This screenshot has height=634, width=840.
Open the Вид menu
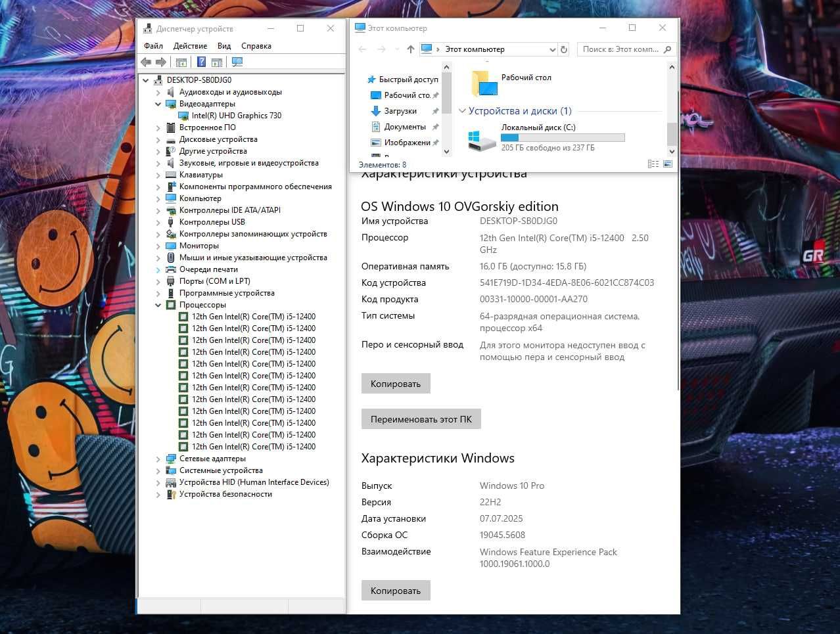pyautogui.click(x=224, y=46)
